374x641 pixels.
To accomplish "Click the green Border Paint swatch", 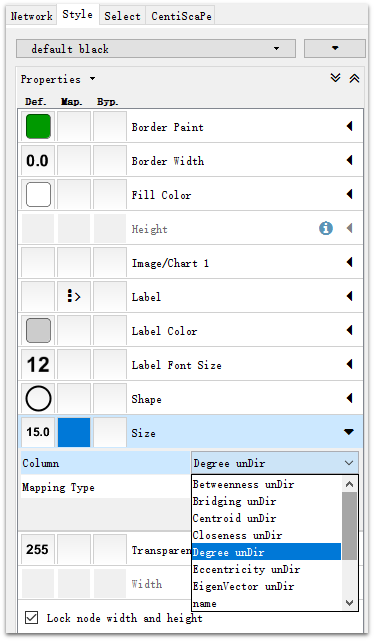I will 38,126.
